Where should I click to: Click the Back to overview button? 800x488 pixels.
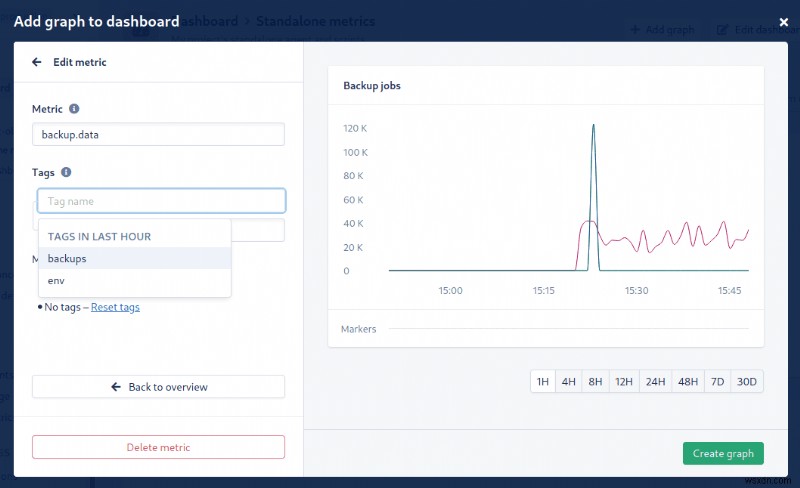click(x=158, y=387)
